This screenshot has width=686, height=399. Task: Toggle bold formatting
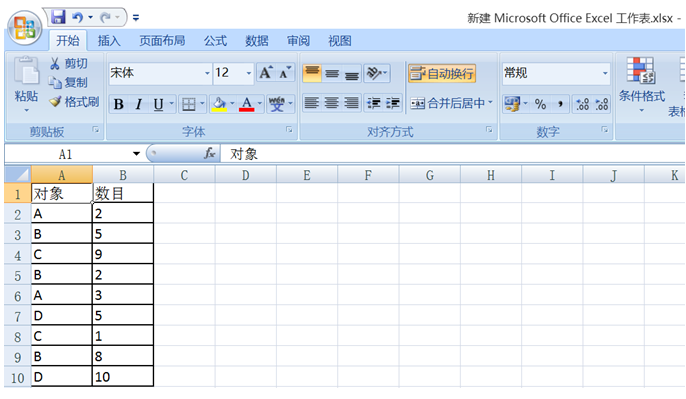click(x=119, y=104)
